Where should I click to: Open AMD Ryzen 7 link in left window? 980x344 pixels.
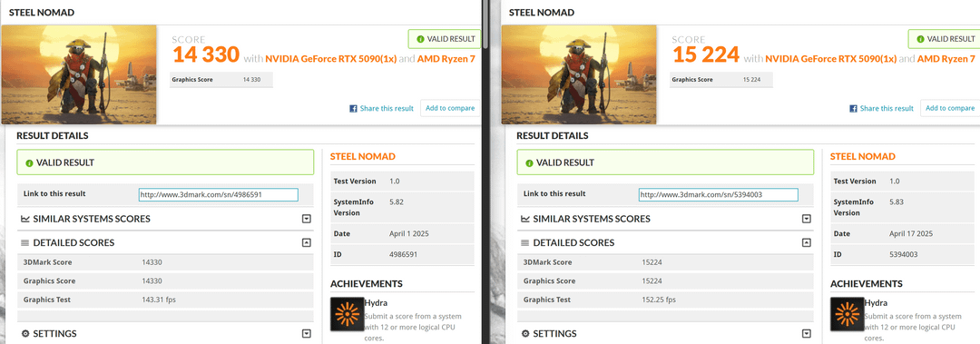[446, 59]
